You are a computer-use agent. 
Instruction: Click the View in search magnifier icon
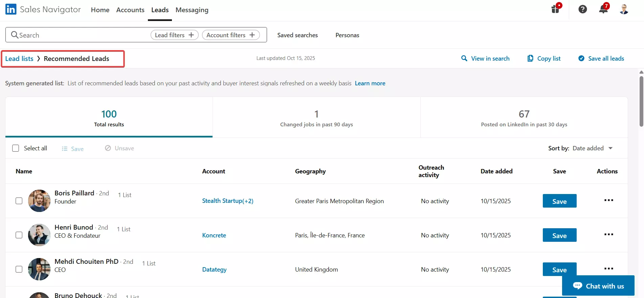coord(464,58)
